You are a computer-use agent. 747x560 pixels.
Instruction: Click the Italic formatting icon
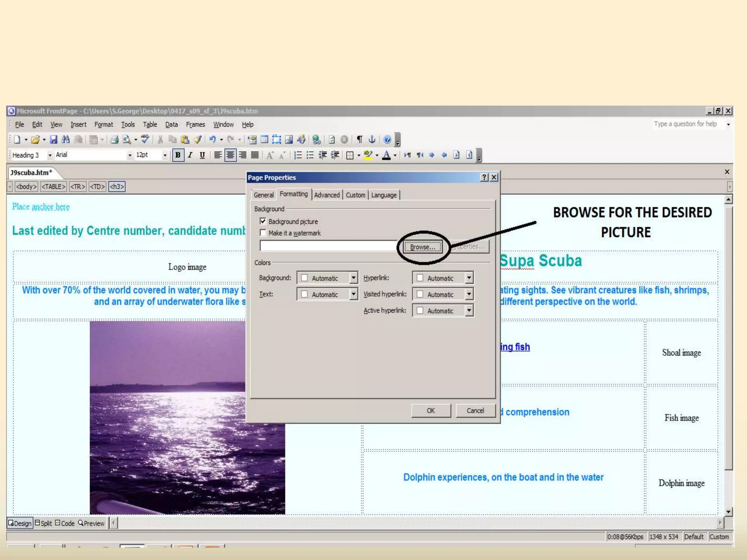(x=190, y=155)
